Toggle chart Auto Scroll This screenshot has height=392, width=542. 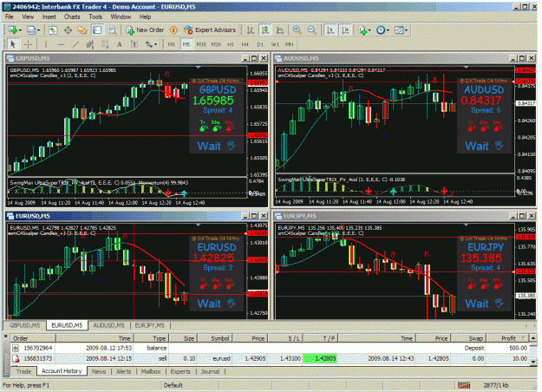(330, 30)
